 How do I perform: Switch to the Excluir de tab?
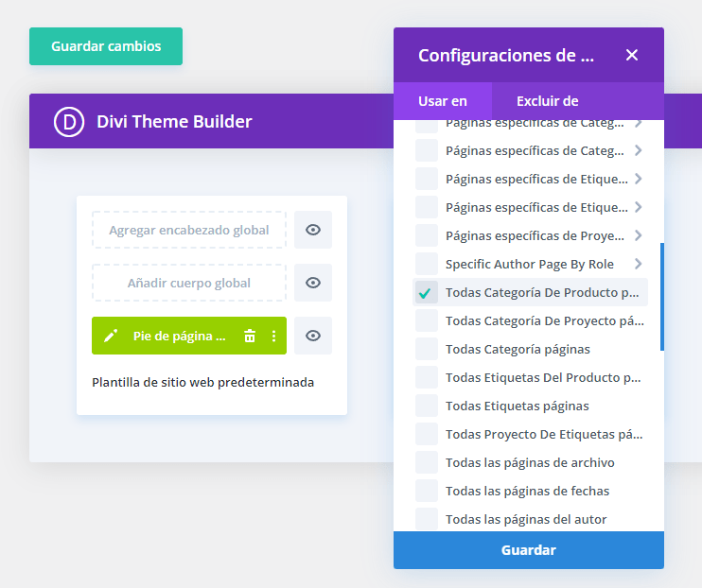click(x=547, y=101)
